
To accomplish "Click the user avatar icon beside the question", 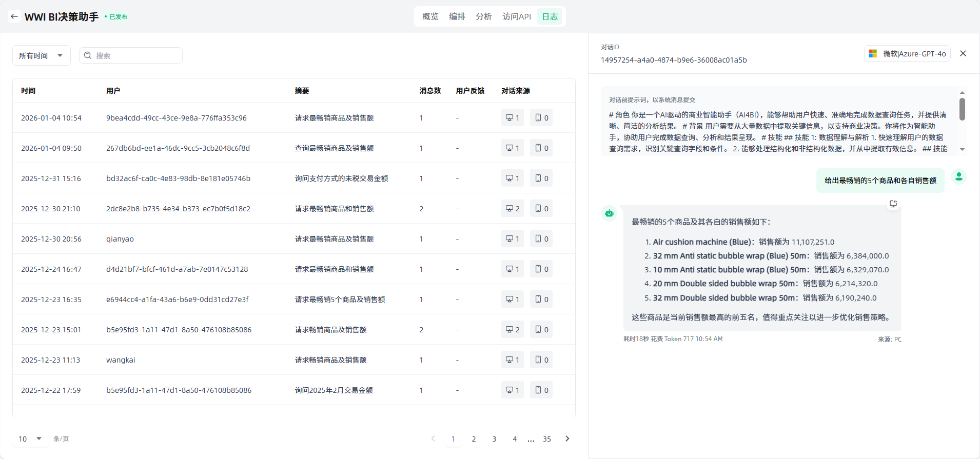I will [x=958, y=177].
